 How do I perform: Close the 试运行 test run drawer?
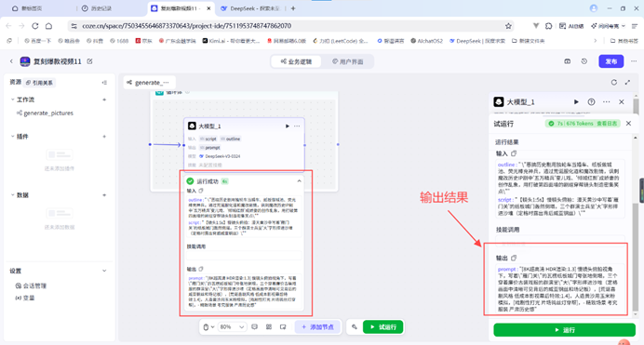click(628, 124)
